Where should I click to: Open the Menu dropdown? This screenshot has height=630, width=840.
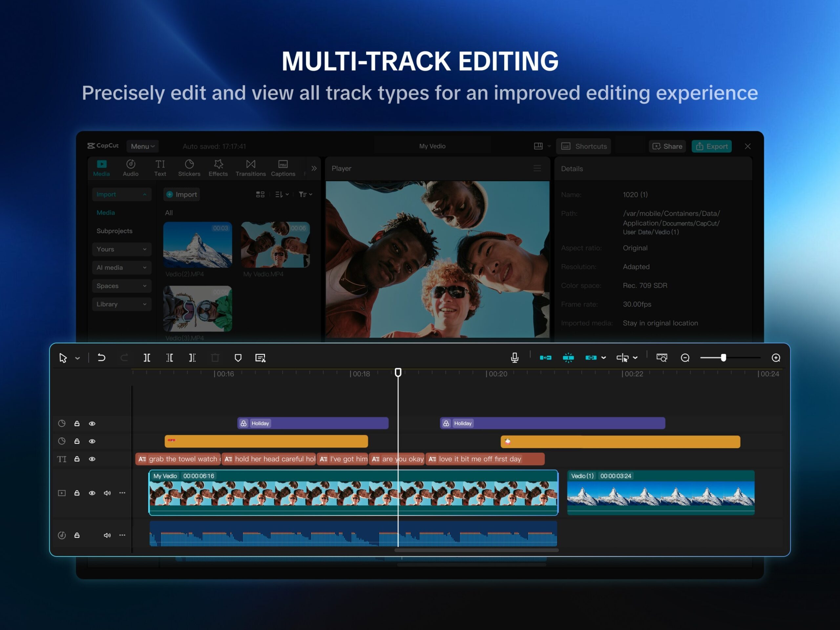point(142,146)
